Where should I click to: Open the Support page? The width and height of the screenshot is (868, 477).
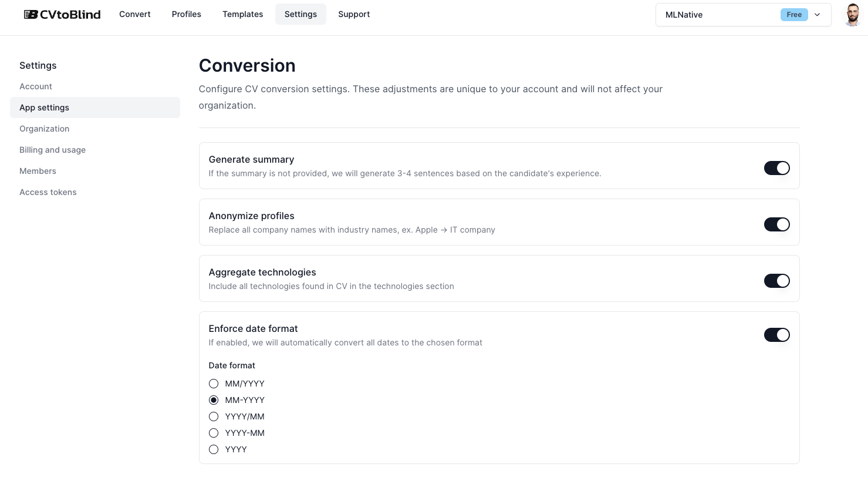(354, 14)
